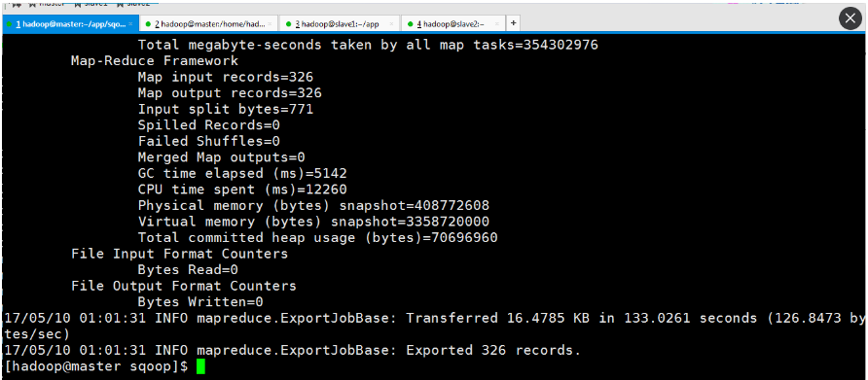This screenshot has height=380, width=868.
Task: Click 'Physical memory (bytes) snapshot=408772608'
Action: (x=313, y=206)
